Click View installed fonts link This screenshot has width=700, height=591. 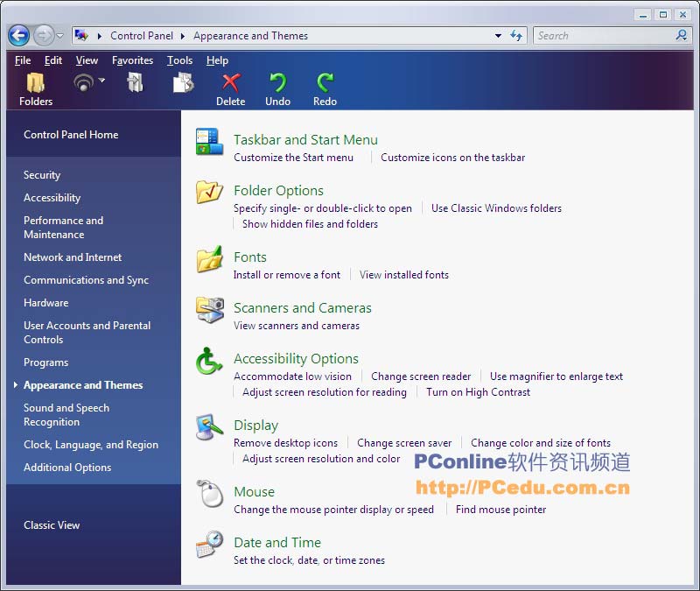[404, 275]
